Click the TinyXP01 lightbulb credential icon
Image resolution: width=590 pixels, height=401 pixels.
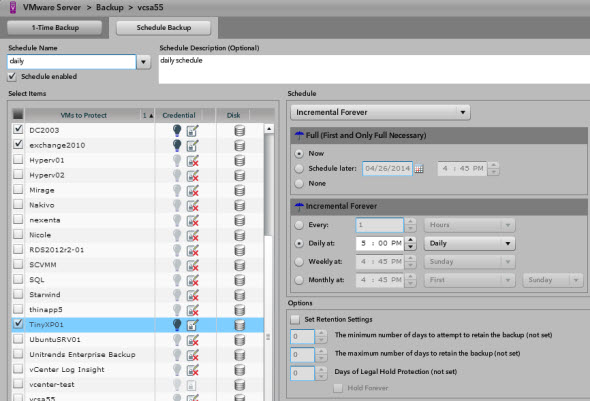pyautogui.click(x=177, y=325)
